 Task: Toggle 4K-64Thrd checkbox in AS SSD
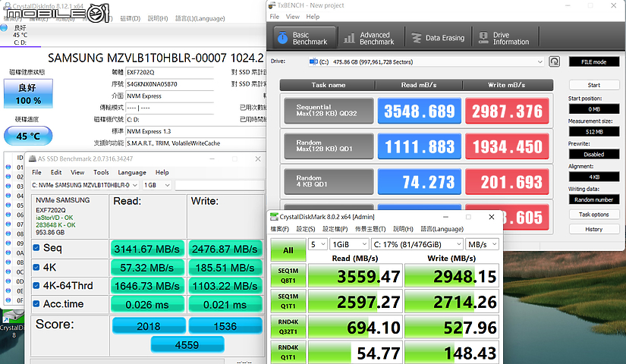point(36,285)
